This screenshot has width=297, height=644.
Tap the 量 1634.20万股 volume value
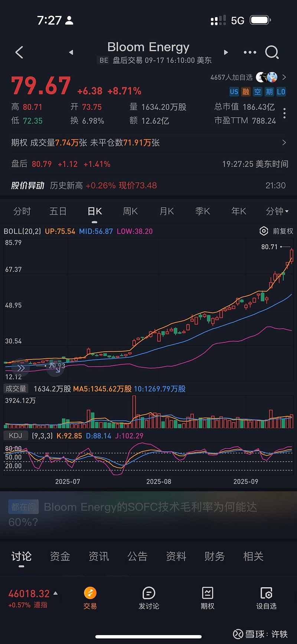click(x=158, y=107)
